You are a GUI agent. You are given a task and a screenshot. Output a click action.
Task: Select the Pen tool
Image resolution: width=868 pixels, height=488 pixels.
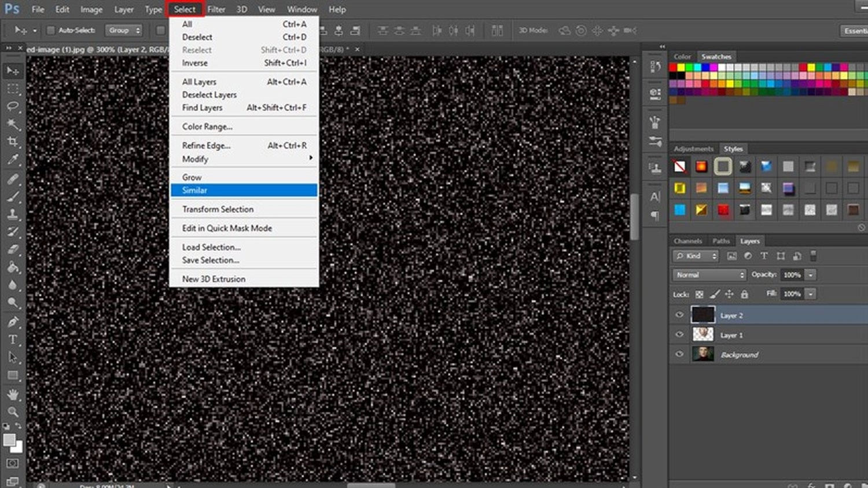coord(13,322)
